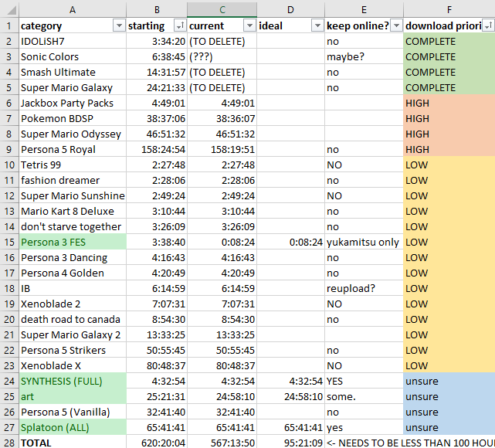Click the Persona 5 Royal cell
495x448 pixels.
pyautogui.click(x=73, y=150)
